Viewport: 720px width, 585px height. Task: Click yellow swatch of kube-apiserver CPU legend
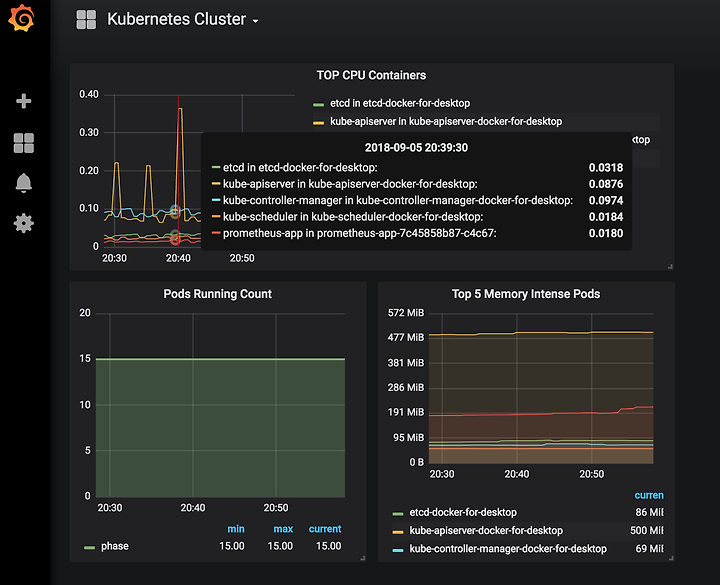point(319,123)
